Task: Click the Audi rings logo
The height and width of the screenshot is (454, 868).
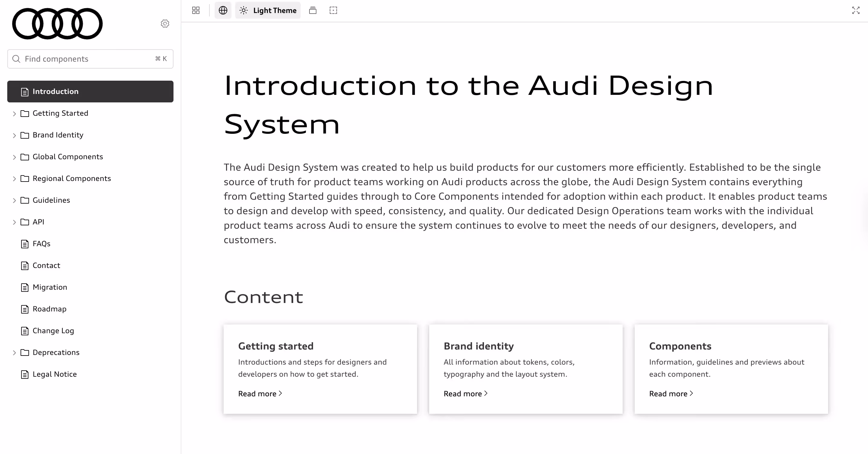Action: pos(57,24)
